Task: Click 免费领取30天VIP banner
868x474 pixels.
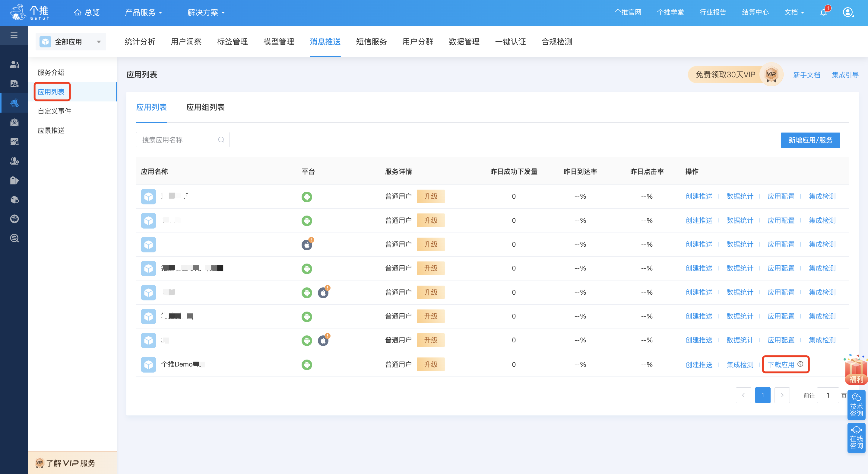Action: coord(725,75)
